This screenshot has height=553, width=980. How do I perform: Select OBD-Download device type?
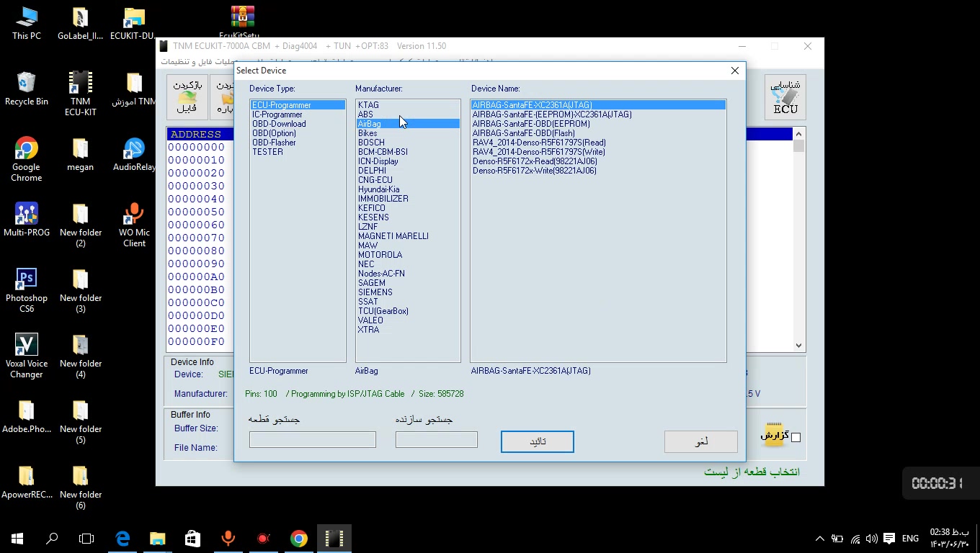pyautogui.click(x=298, y=124)
